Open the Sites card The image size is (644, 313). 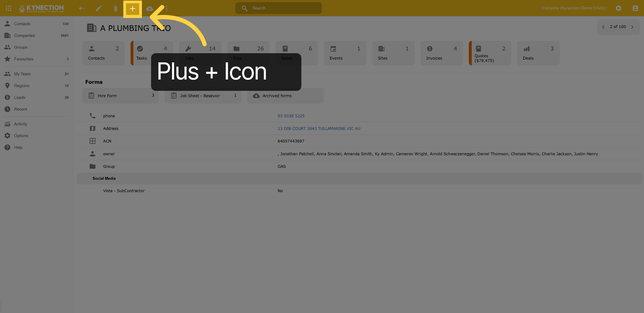(393, 53)
